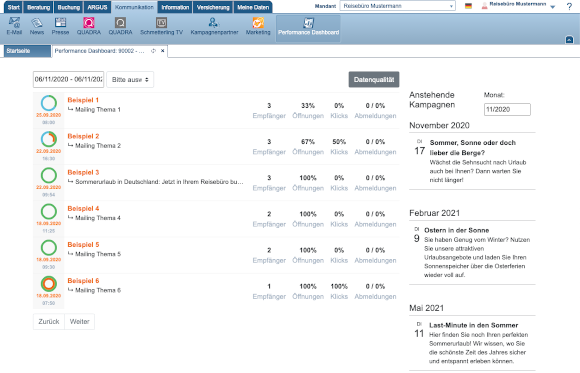Image resolution: width=580 pixels, height=373 pixels.
Task: Click the Datenqualität button
Action: pos(374,80)
